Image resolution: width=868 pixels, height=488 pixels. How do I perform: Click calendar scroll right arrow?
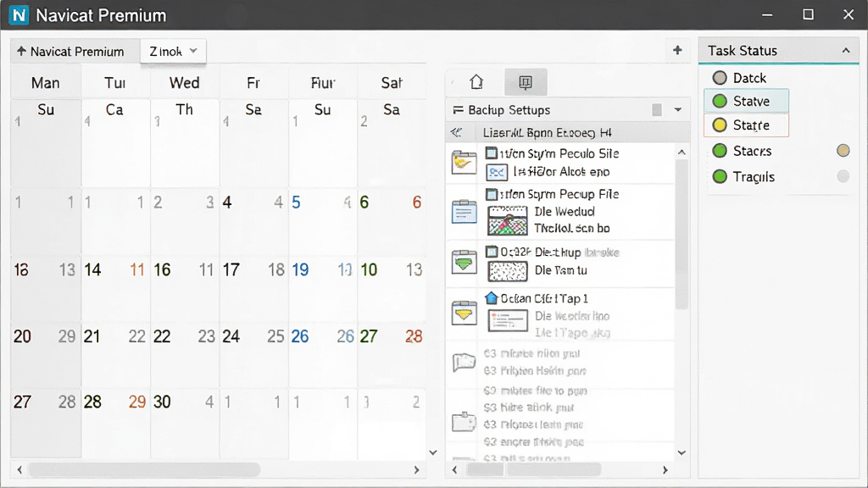(417, 469)
